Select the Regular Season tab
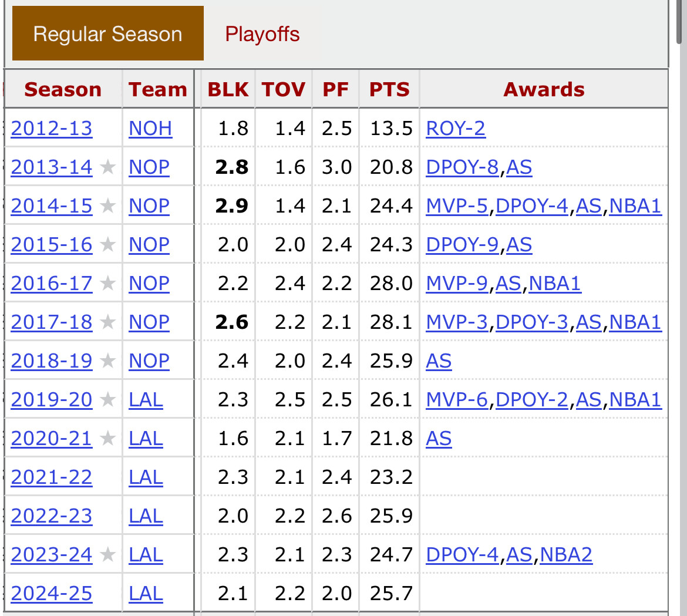This screenshot has width=687, height=616. point(108,34)
